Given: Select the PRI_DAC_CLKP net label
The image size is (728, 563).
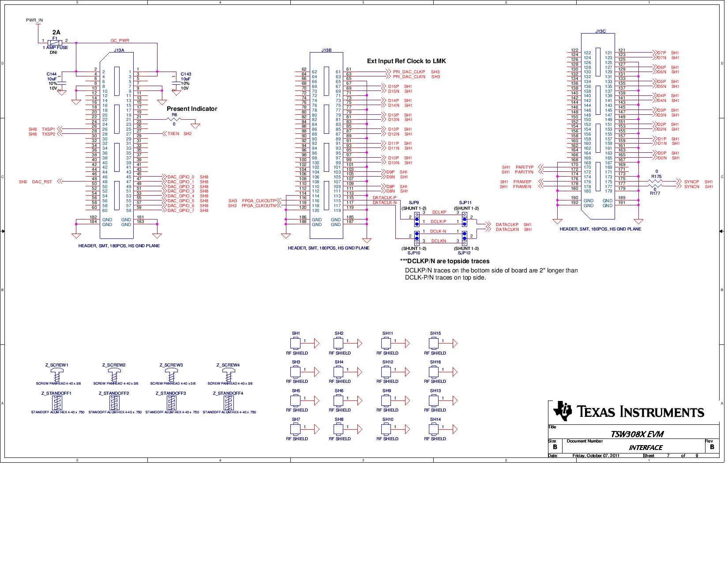Looking at the screenshot, I should pos(409,72).
